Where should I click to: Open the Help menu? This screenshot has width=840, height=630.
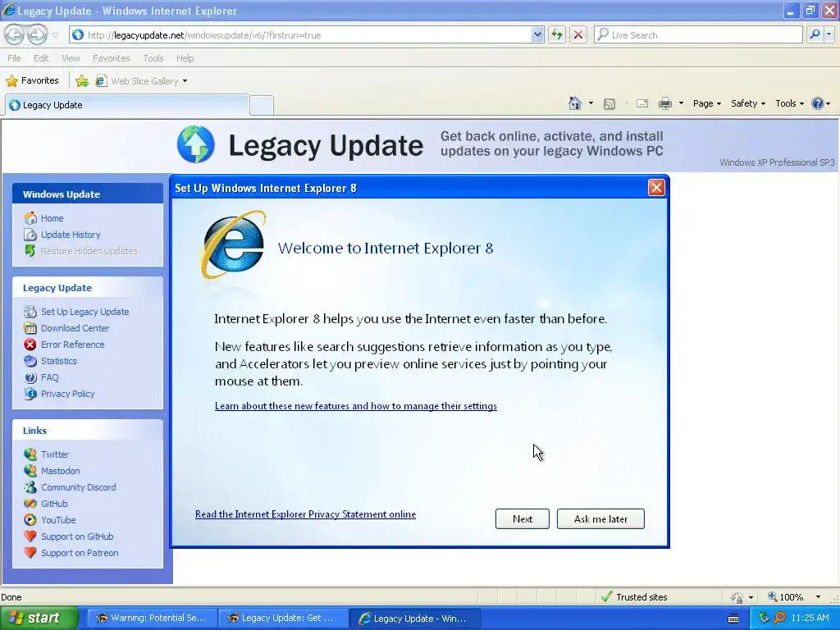pyautogui.click(x=185, y=58)
